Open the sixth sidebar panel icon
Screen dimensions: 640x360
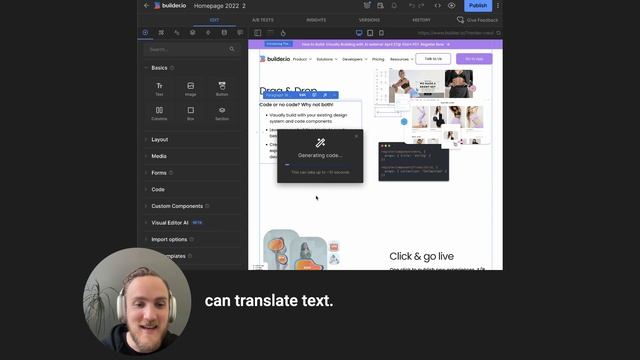pyautogui.click(x=224, y=32)
